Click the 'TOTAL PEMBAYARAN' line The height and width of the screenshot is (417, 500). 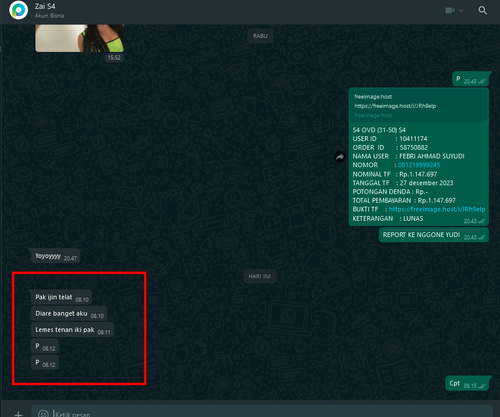click(404, 200)
